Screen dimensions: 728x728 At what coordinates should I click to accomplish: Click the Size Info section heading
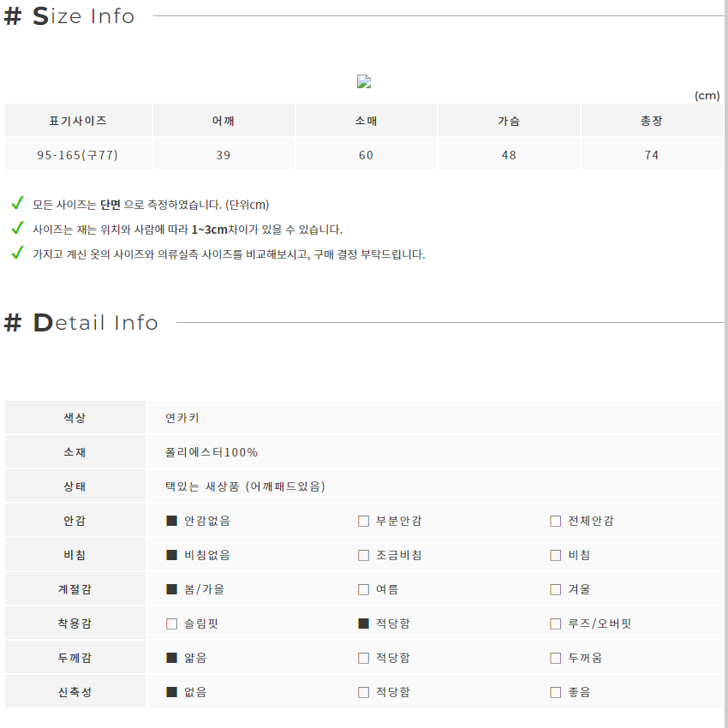coord(69,15)
